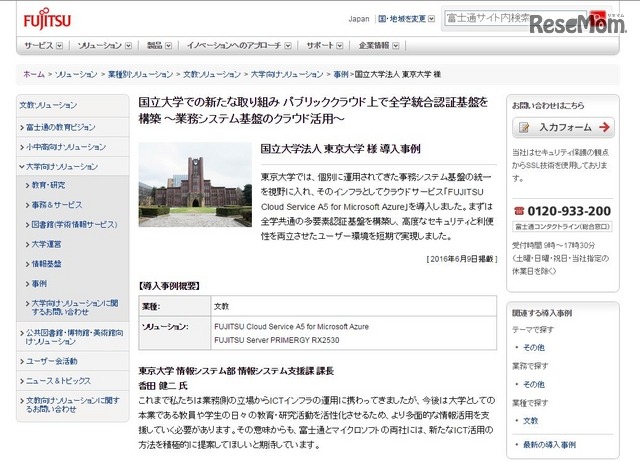Image resolution: width=640 pixels, height=461 pixels.
Task: Click the Fujitsu logo
Action: (47, 19)
